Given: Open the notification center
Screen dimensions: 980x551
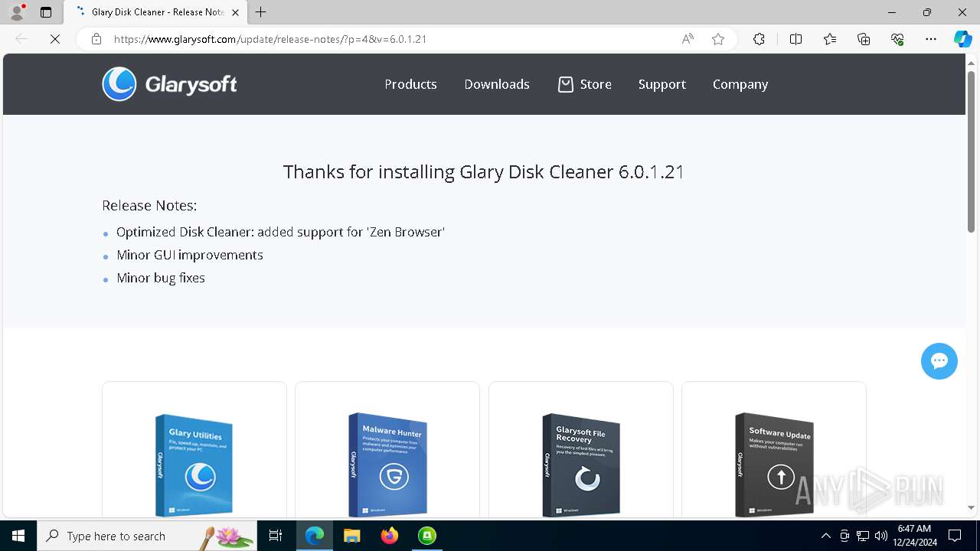Looking at the screenshot, I should [955, 536].
